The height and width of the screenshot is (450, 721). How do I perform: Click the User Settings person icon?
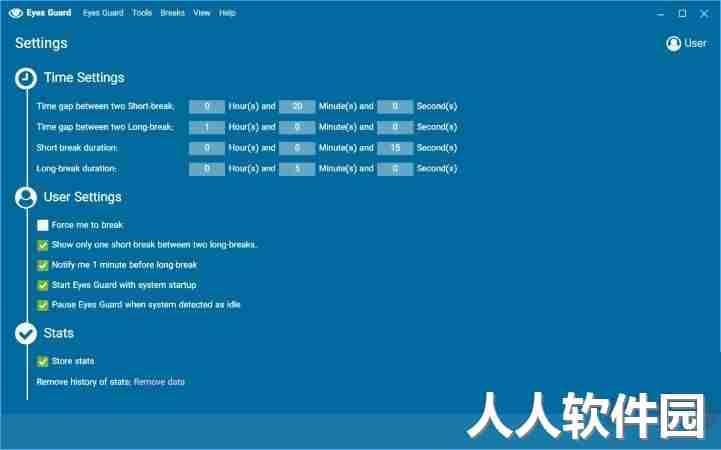pyautogui.click(x=26, y=198)
